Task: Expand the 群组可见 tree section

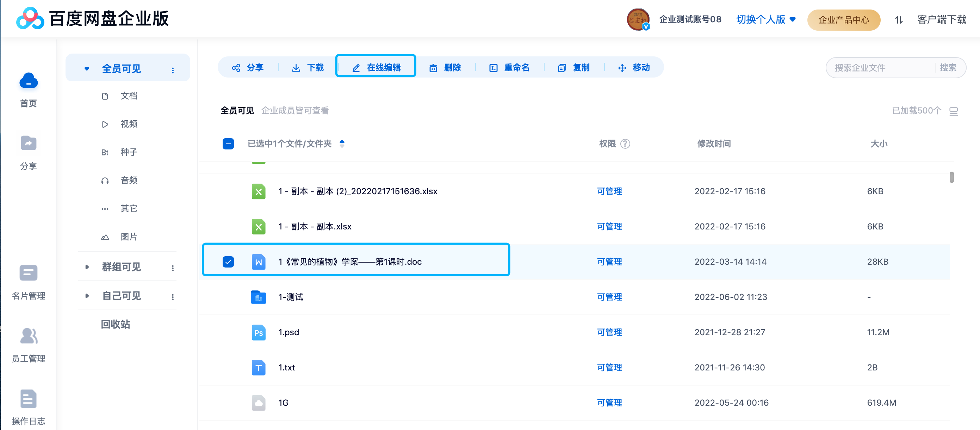Action: coord(87,267)
